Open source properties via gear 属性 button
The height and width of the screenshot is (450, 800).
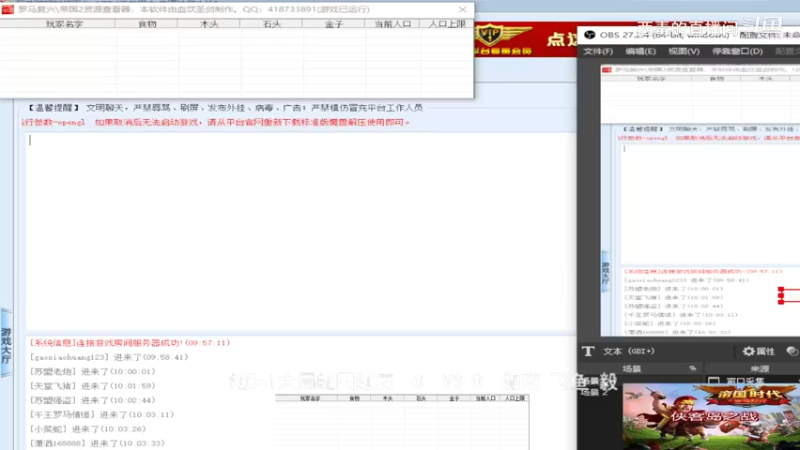coord(759,351)
